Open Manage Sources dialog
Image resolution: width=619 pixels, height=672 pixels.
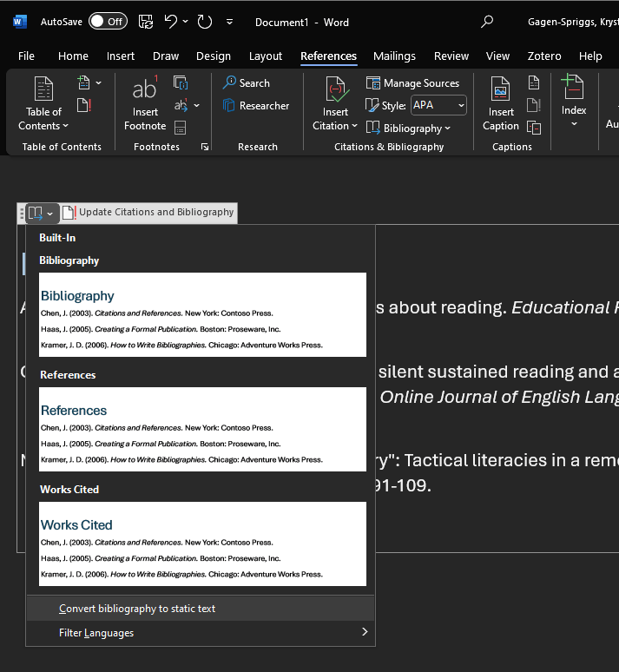(412, 83)
